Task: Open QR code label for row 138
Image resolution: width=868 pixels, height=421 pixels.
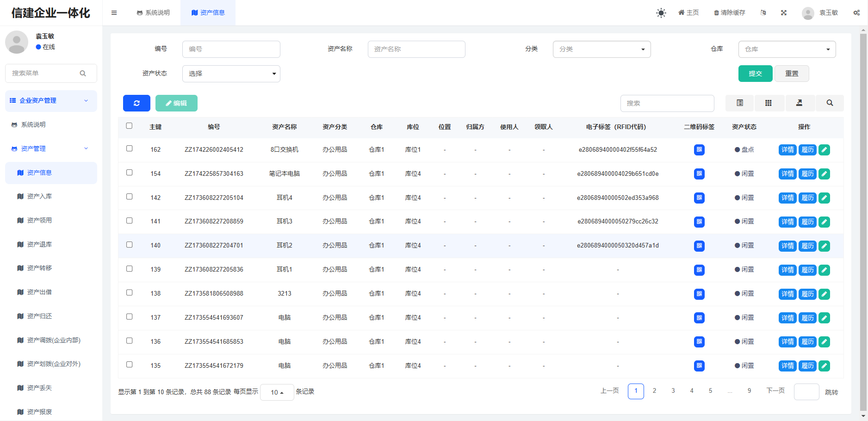Action: pyautogui.click(x=699, y=294)
